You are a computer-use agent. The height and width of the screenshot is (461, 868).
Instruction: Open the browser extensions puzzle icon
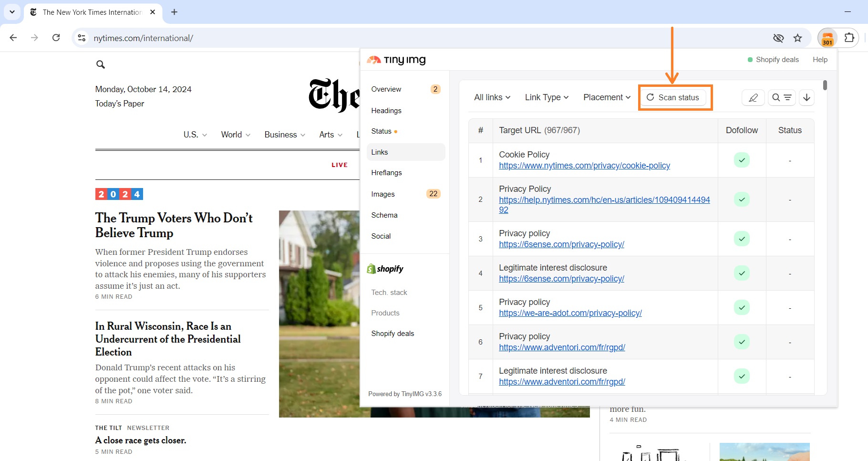click(850, 38)
